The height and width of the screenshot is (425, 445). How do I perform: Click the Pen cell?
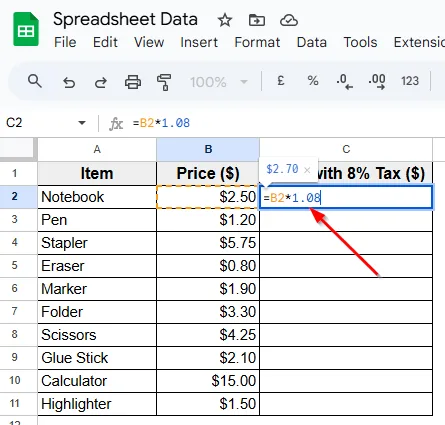[97, 220]
